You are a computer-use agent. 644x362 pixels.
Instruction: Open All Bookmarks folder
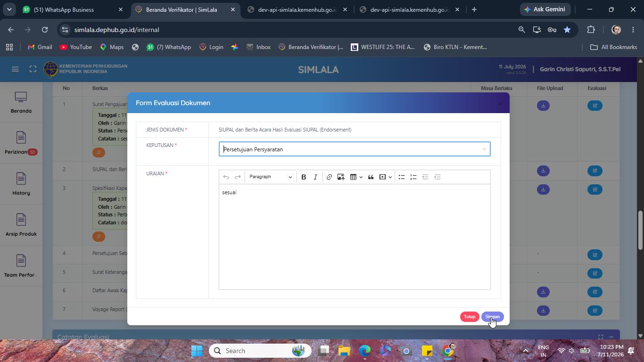click(x=614, y=47)
